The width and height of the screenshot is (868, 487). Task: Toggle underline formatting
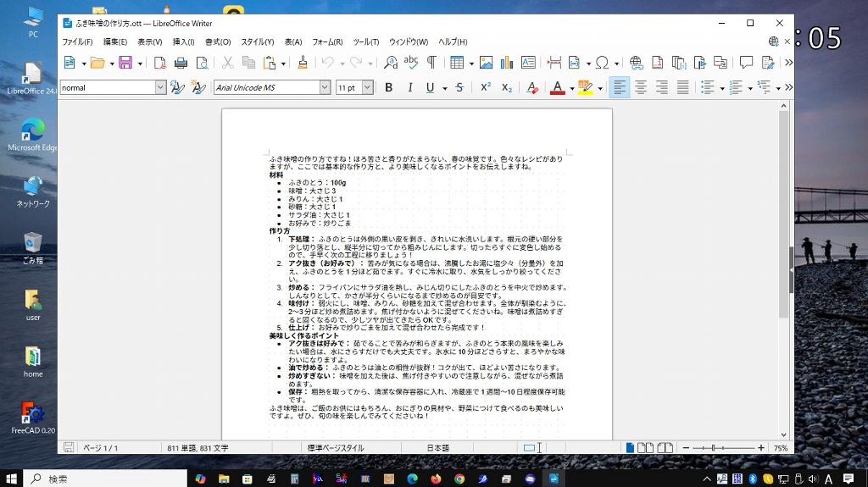coord(430,87)
